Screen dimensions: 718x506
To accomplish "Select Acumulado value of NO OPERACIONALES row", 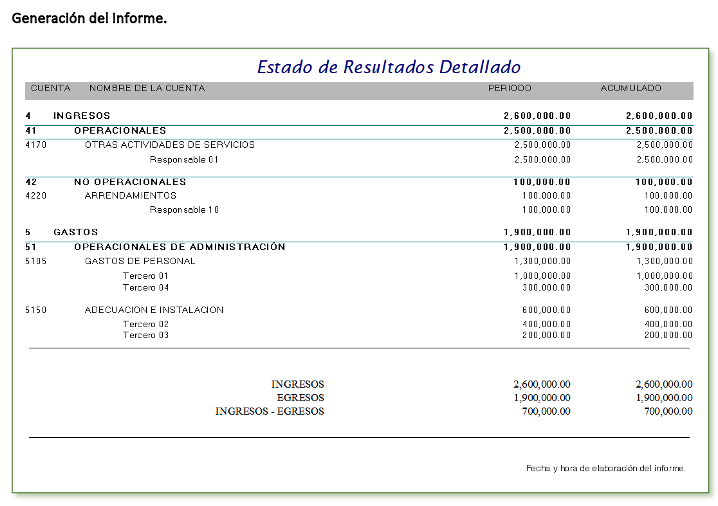I will (664, 182).
